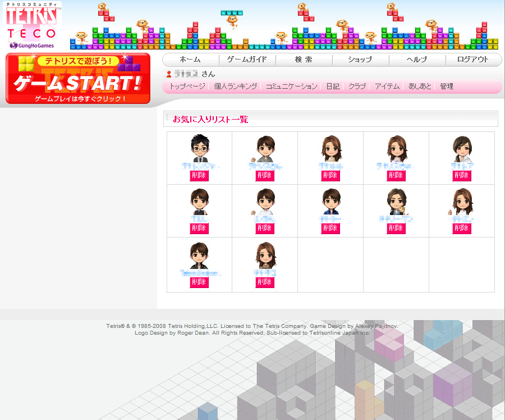Click 削除 for first card, second row

(199, 228)
